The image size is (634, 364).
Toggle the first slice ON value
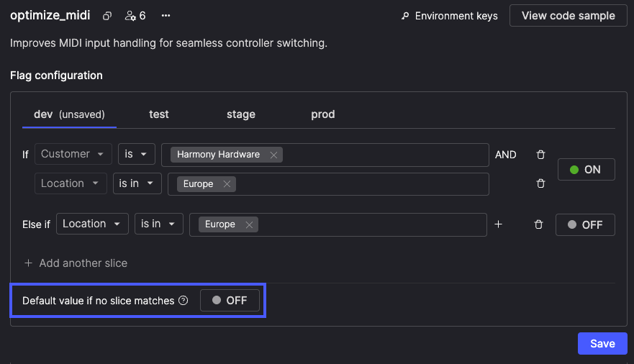pos(586,170)
